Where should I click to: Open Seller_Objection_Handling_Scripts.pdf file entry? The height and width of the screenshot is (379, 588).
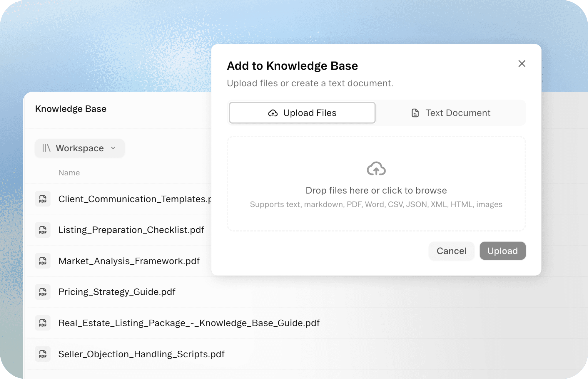(x=141, y=354)
